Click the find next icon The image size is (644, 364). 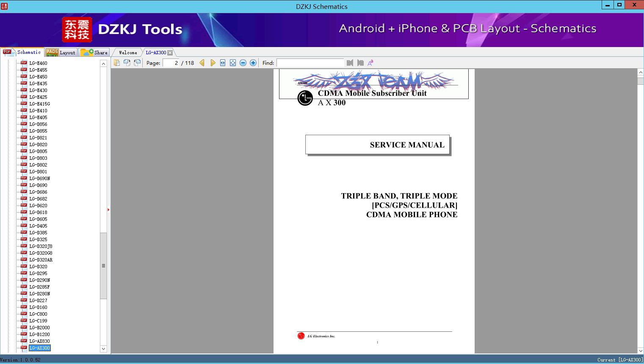point(360,63)
